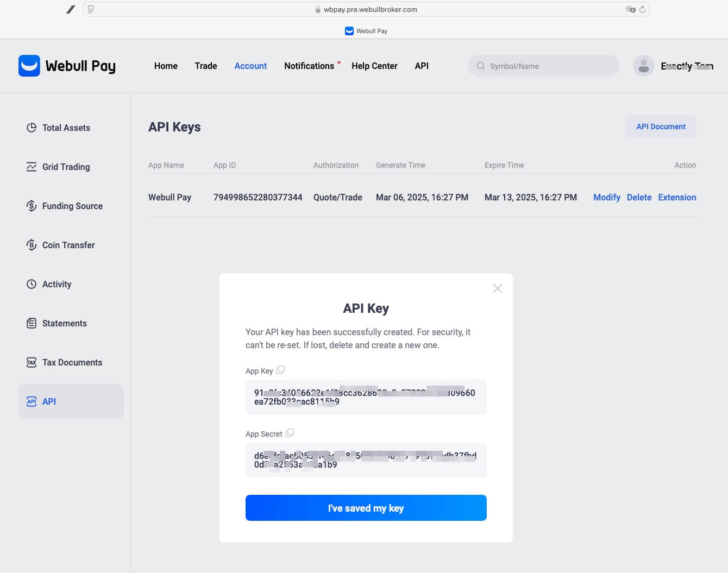Click the App Name column header
Viewport: 728px width, 573px height.
pos(166,165)
